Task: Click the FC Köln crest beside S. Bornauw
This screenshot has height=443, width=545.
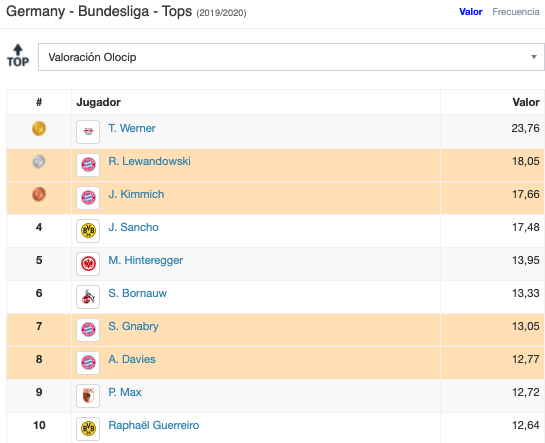Action: pyautogui.click(x=88, y=297)
